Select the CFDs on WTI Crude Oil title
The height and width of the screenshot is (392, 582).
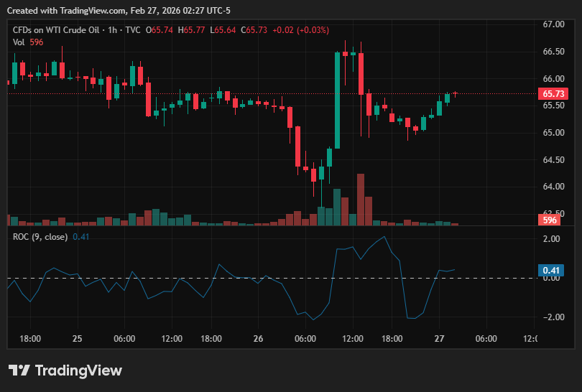[x=55, y=30]
